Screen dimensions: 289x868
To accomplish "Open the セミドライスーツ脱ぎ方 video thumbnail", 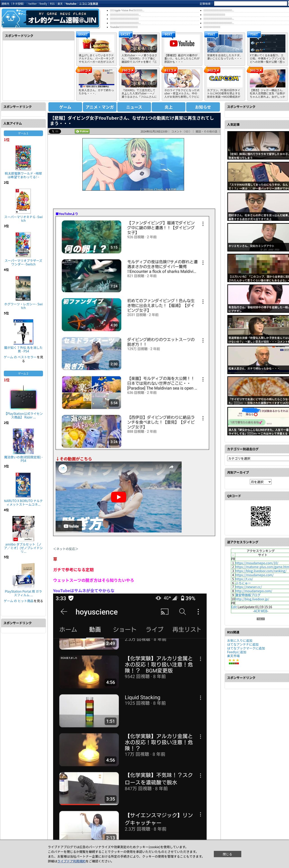I will point(92,354).
